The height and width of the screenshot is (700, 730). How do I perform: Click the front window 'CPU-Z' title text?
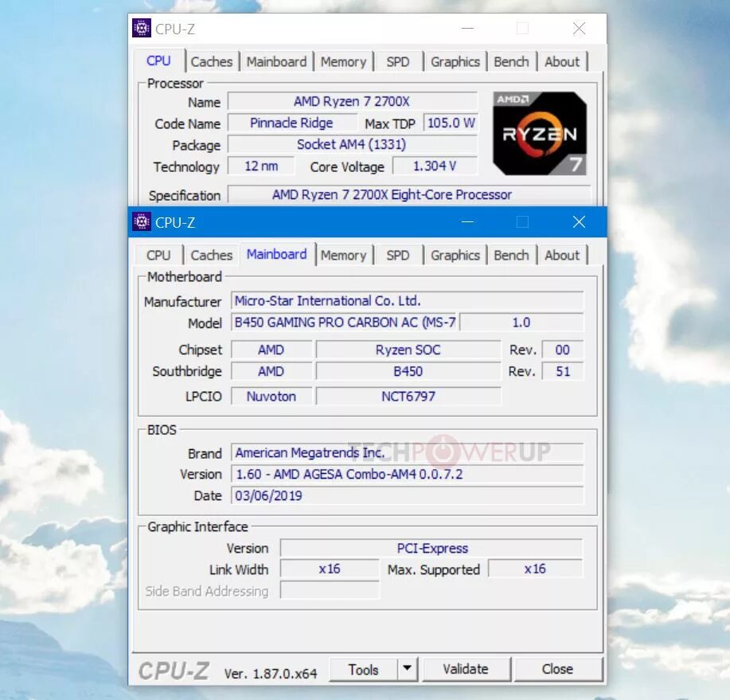pos(175,223)
